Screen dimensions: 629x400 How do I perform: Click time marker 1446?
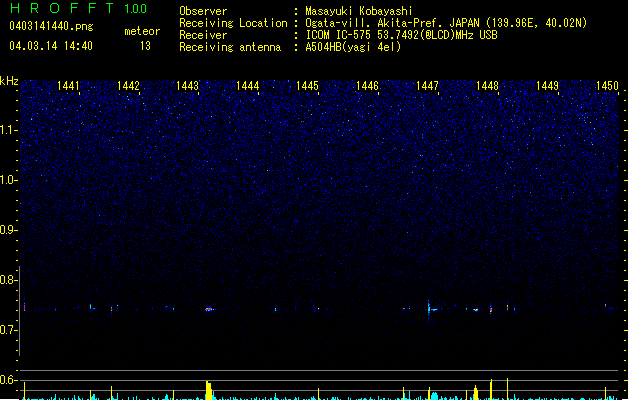367,85
